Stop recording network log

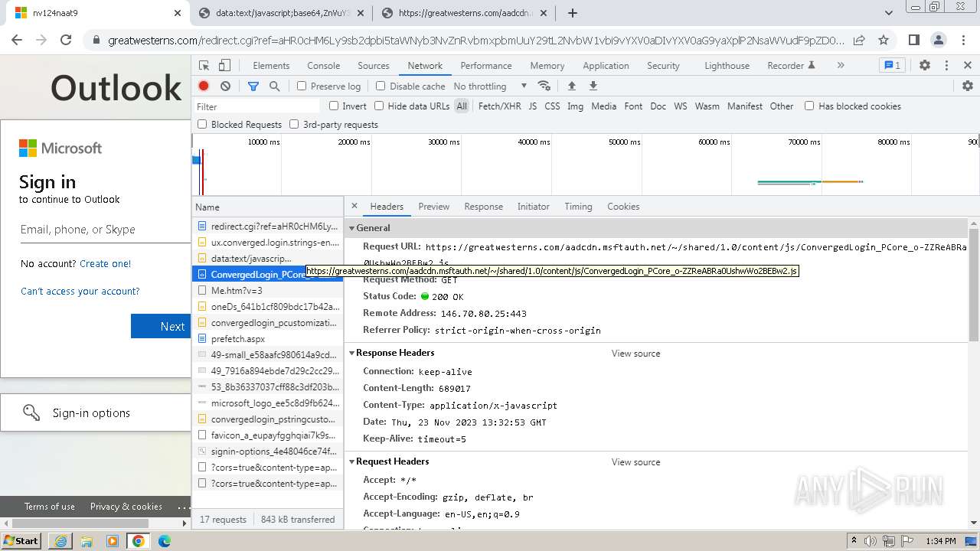[204, 86]
